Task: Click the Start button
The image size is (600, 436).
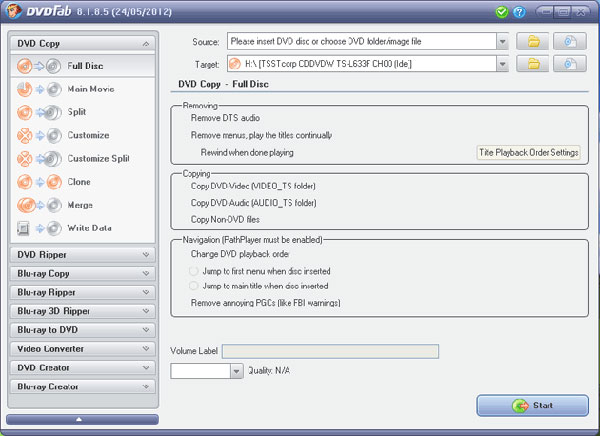Action: (532, 405)
